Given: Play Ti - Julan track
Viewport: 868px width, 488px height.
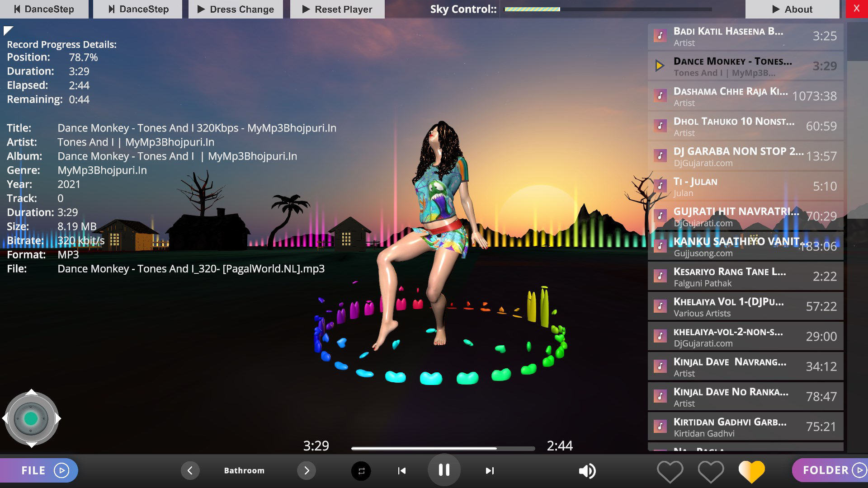Looking at the screenshot, I should (745, 186).
